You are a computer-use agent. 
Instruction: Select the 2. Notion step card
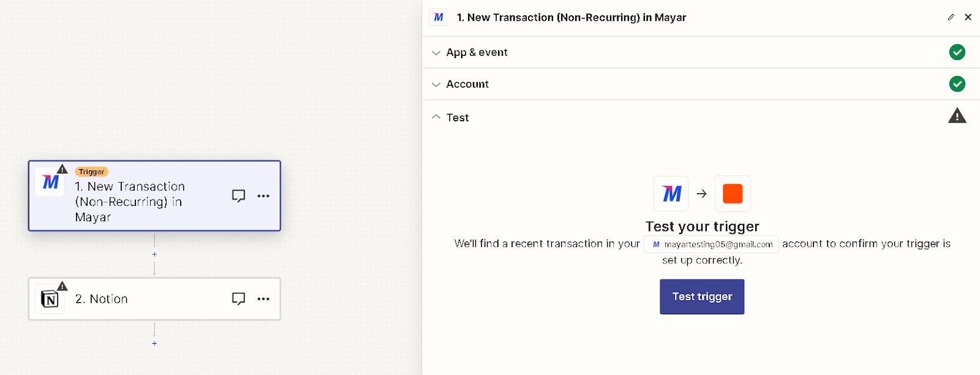coord(154,299)
